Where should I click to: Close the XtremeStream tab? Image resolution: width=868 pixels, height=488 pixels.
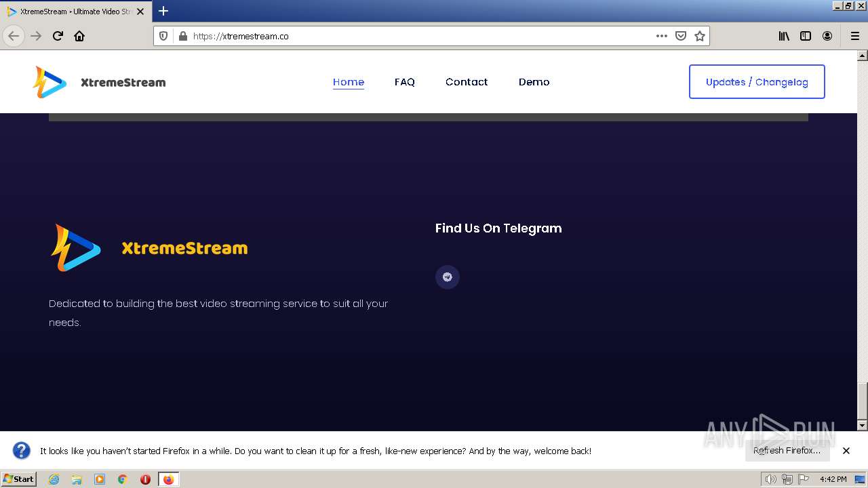(x=140, y=12)
